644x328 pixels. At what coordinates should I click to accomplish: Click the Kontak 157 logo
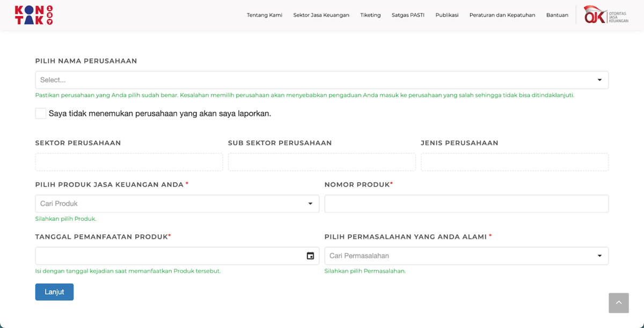click(x=34, y=15)
